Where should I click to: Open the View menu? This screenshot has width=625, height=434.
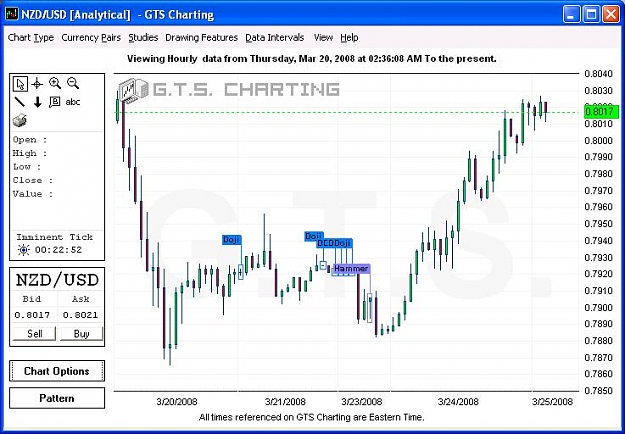click(x=323, y=37)
